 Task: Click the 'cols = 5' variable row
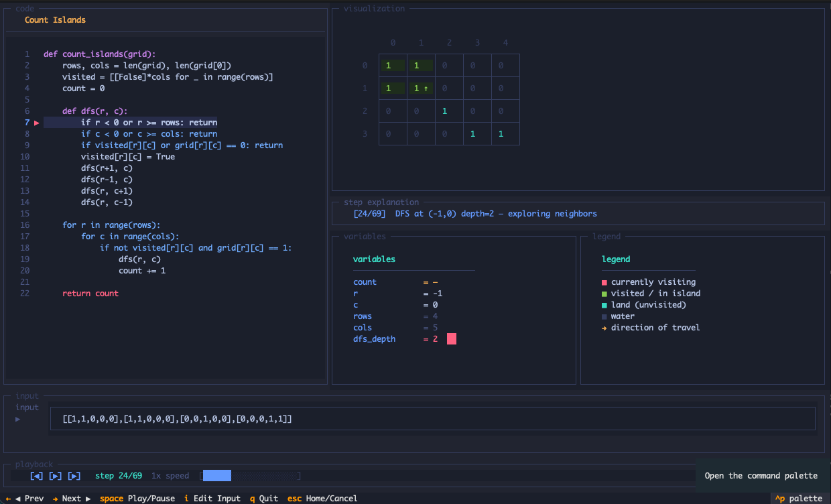tap(395, 328)
